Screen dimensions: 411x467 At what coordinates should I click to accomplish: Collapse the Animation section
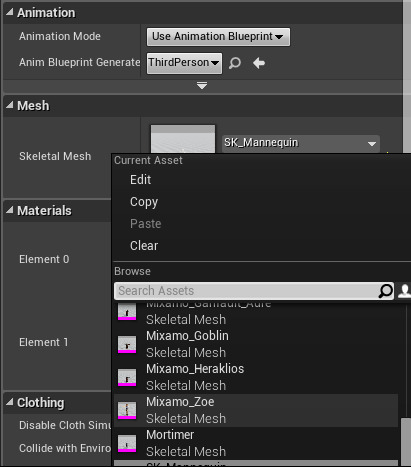(x=10, y=12)
